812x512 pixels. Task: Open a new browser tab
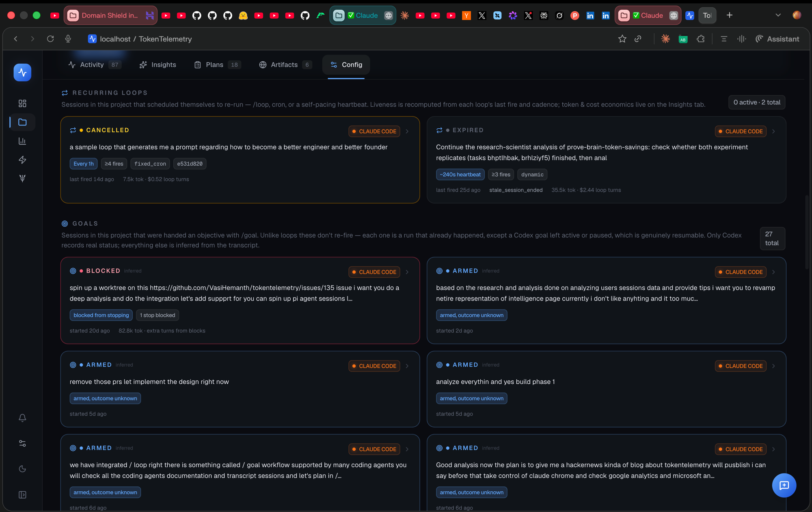730,15
